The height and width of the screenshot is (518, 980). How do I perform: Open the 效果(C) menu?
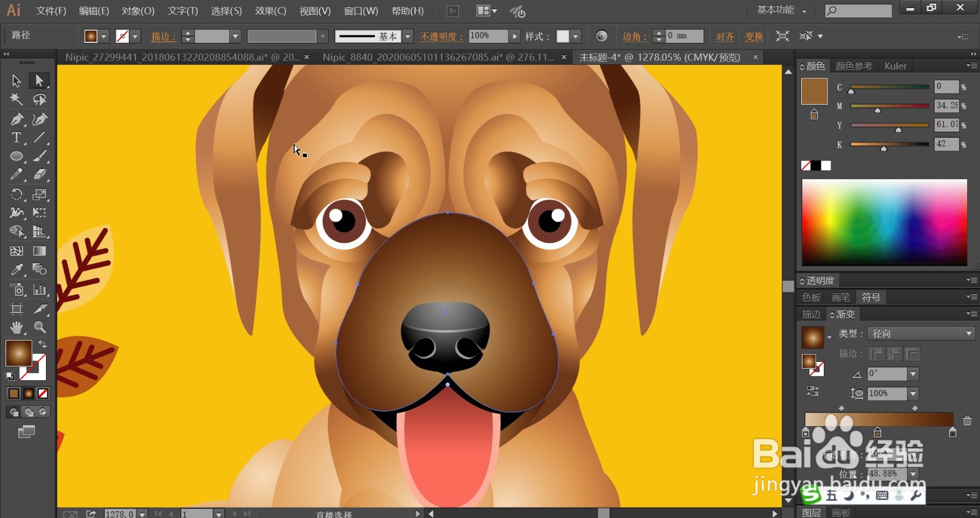coord(271,11)
